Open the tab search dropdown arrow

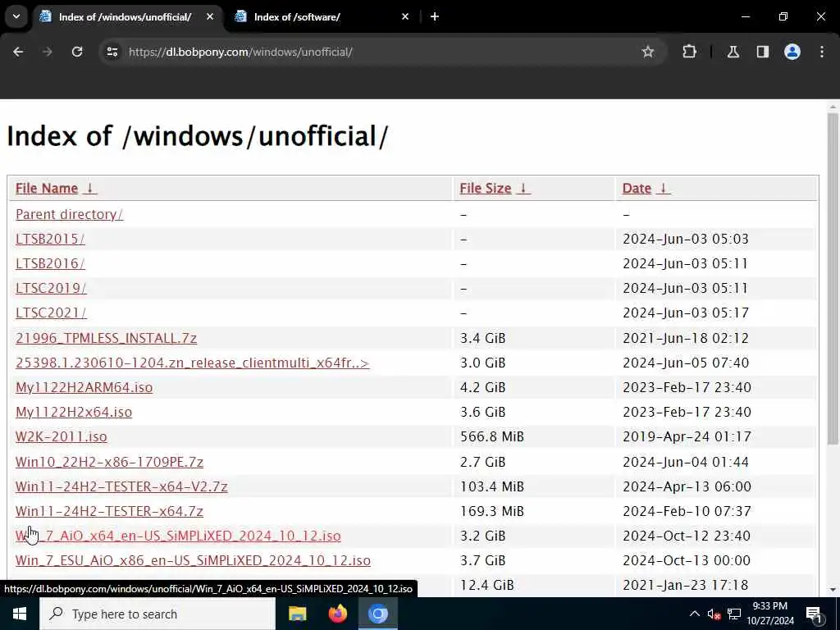point(16,16)
